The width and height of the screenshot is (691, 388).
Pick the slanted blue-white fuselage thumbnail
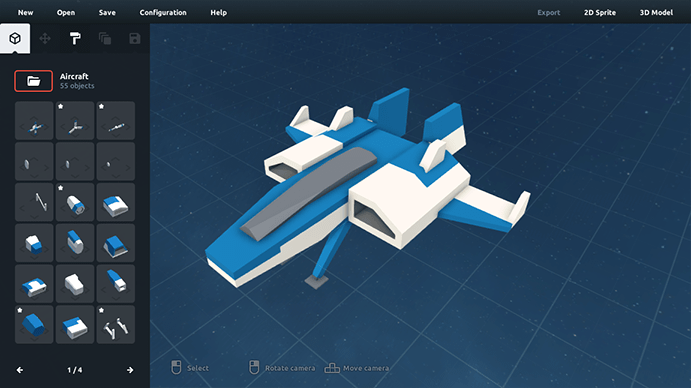(x=115, y=284)
